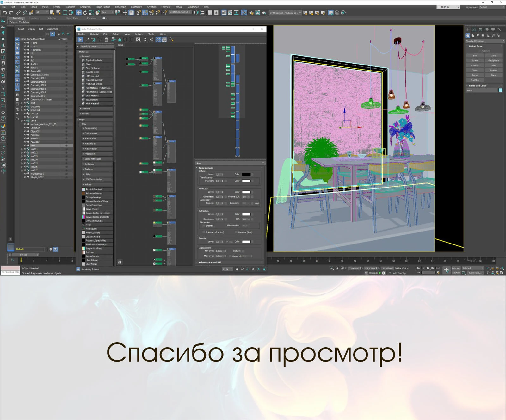Image resolution: width=506 pixels, height=420 pixels.
Task: Open Utilities menu in Slate Material Editor
Action: tap(162, 34)
